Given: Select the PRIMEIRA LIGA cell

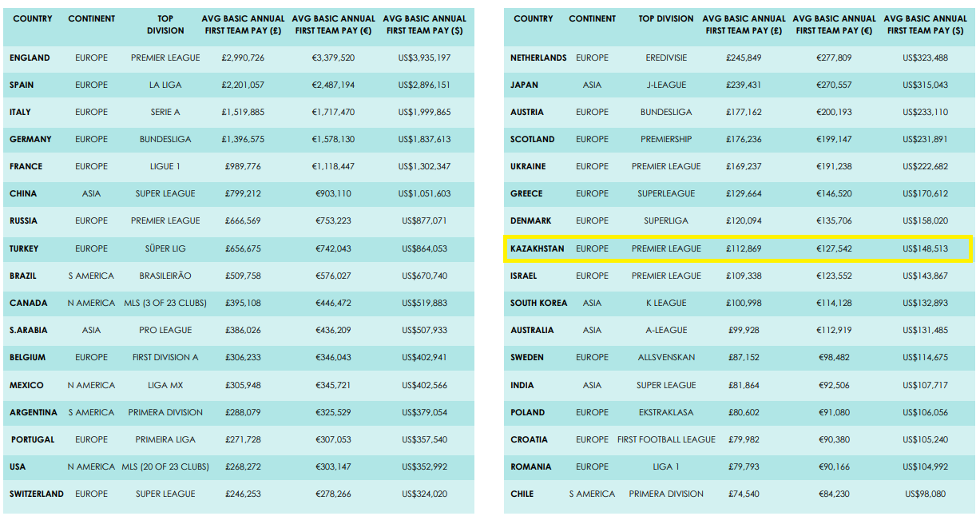Looking at the screenshot, I should click(x=165, y=439).
